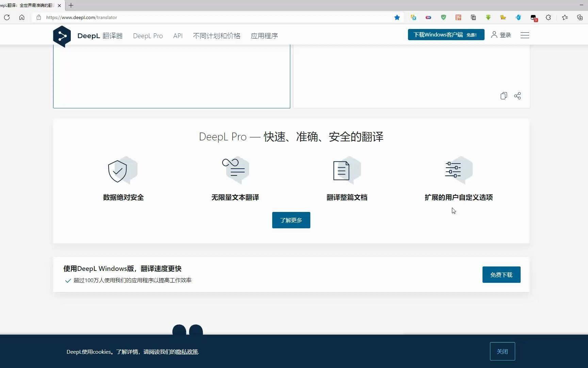Image resolution: width=588 pixels, height=368 pixels.
Task: Click the 扩展的用户自定义选项 label
Action: tap(459, 197)
